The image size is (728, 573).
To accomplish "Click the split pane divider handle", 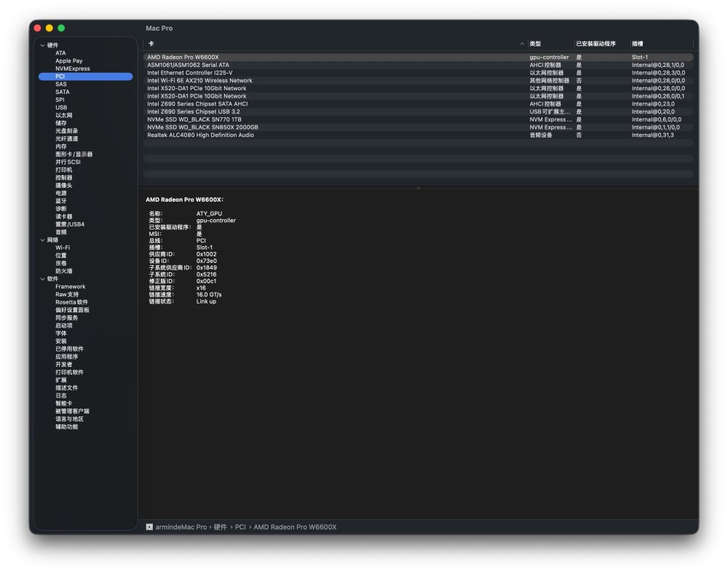I will (x=419, y=188).
